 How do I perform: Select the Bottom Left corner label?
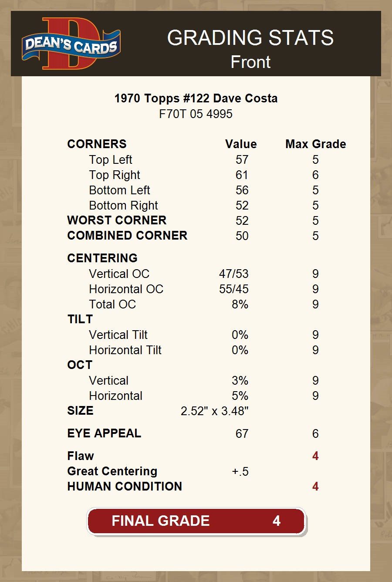coord(119,190)
